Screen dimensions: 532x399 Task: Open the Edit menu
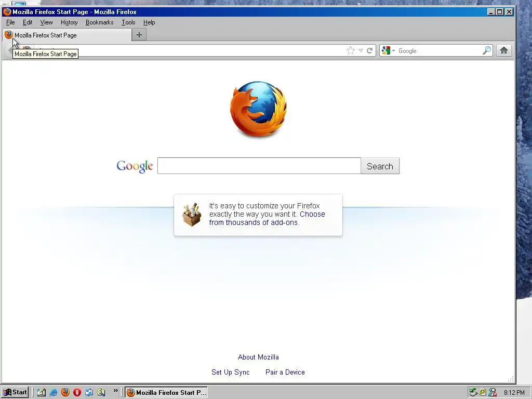coord(28,22)
